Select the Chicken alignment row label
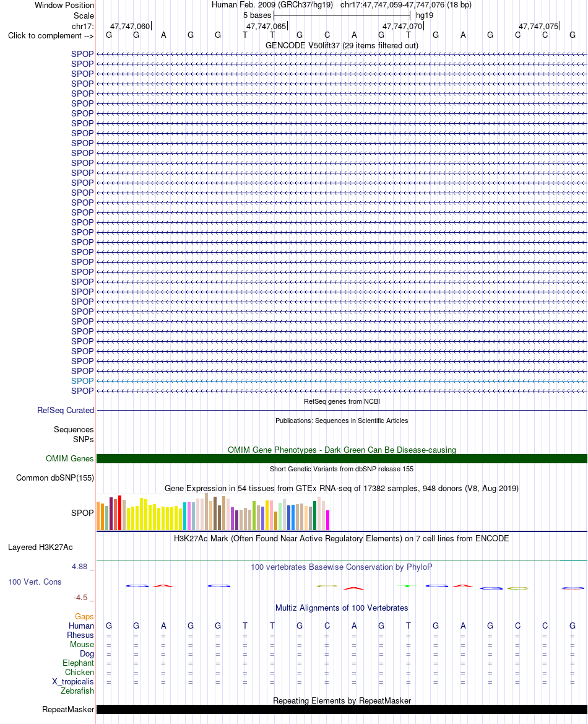 point(79,673)
